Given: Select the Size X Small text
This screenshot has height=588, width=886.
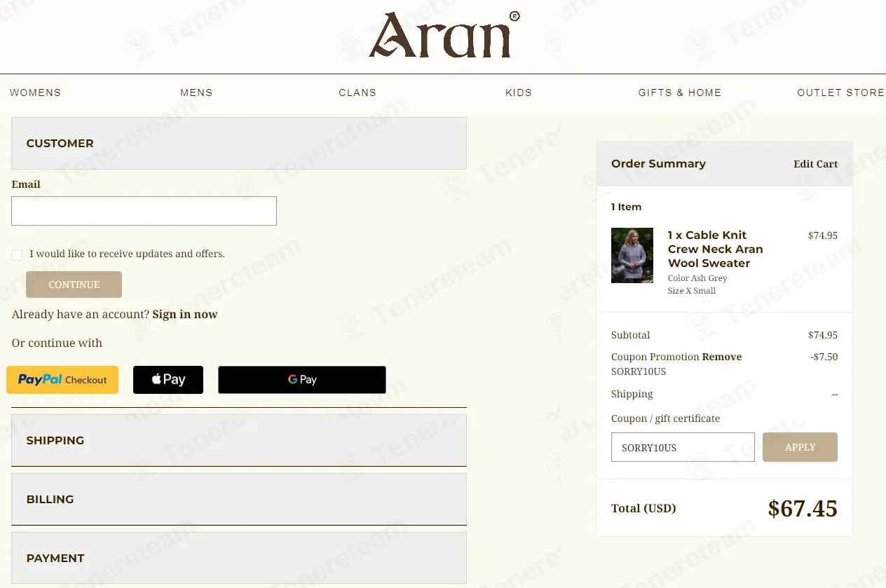Looking at the screenshot, I should [692, 291].
